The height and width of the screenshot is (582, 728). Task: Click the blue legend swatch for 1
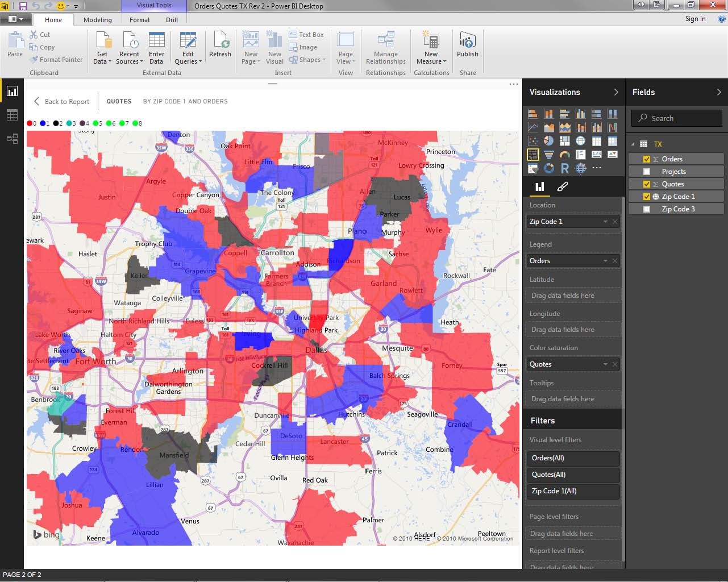pyautogui.click(x=43, y=123)
